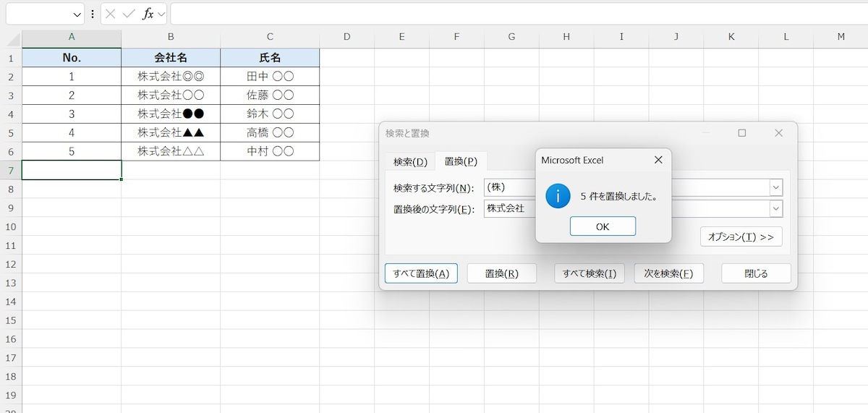The image size is (868, 413).
Task: Click the Insert Function fx icon
Action: tap(148, 14)
